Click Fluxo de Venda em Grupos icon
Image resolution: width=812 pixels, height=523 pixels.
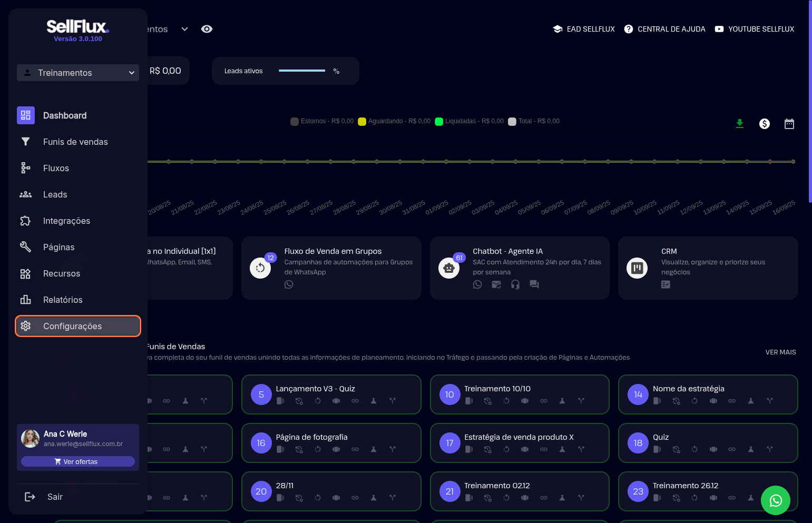[260, 268]
